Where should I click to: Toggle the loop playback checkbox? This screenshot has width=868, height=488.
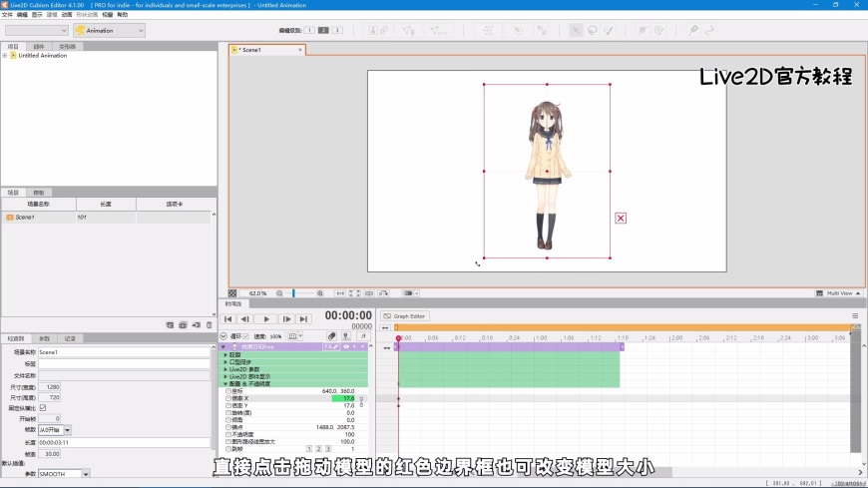point(245,336)
